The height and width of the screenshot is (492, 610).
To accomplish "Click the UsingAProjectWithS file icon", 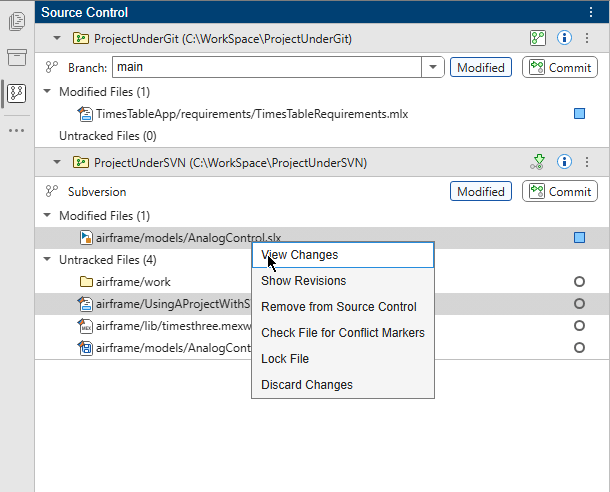I will 85,303.
